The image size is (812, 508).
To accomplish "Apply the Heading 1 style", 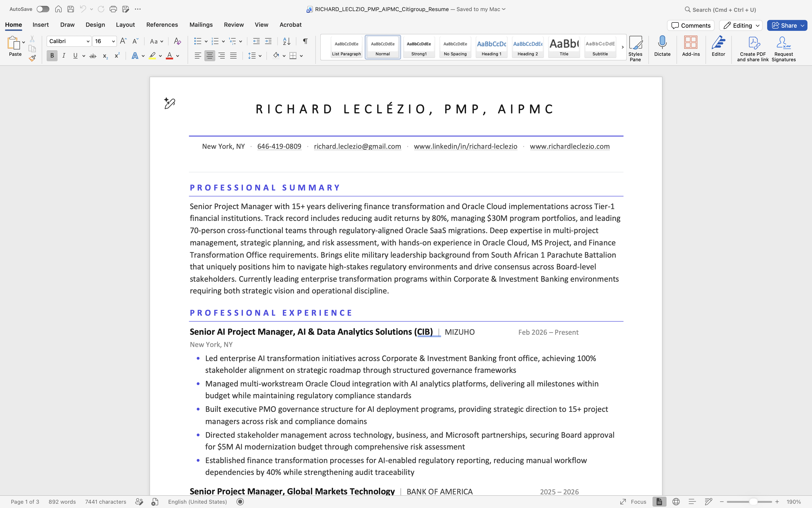I will tap(492, 47).
